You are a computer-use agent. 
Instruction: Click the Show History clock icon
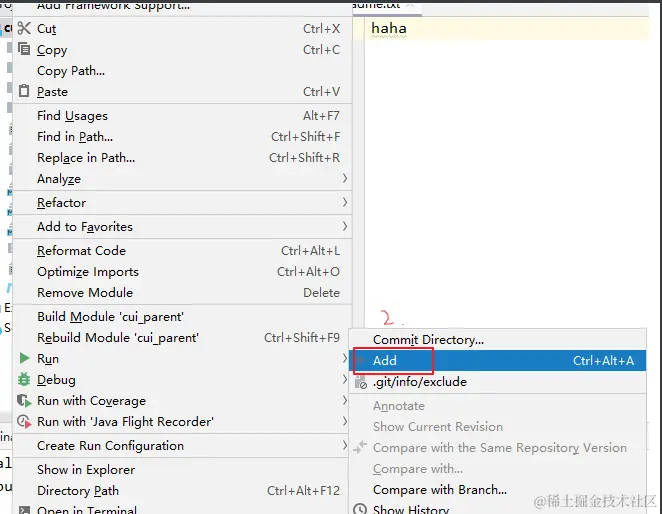tap(360, 509)
